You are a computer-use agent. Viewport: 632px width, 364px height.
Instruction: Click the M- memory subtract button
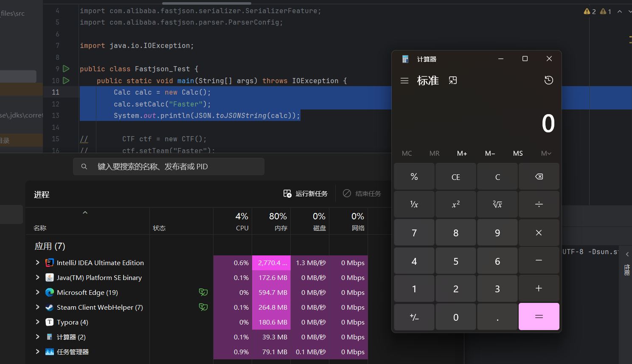490,153
